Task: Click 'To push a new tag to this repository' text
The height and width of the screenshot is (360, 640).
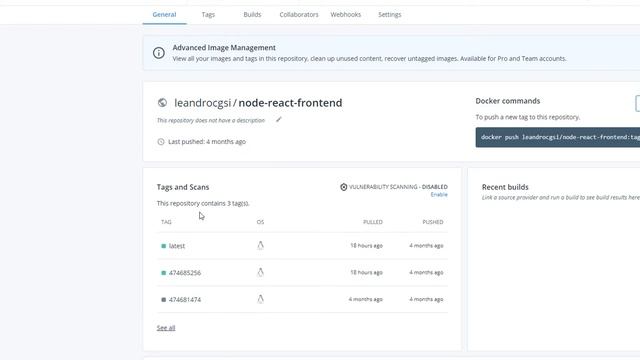Action: [x=528, y=117]
